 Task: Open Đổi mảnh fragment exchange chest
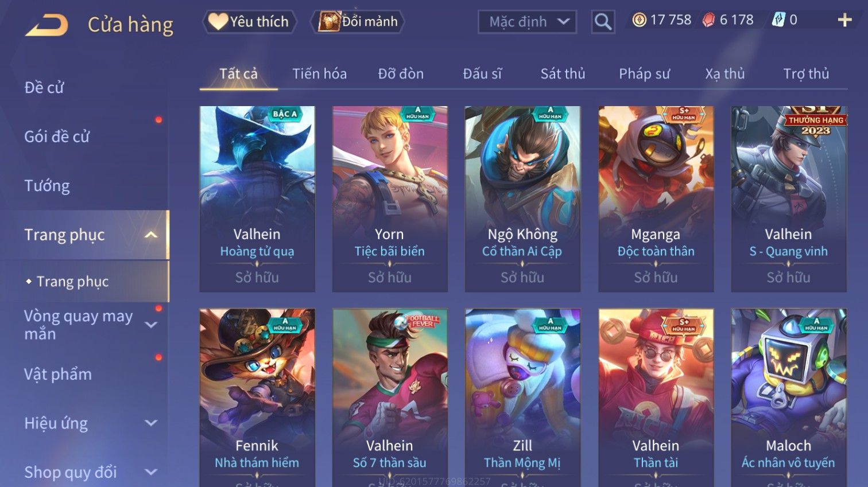[x=359, y=22]
